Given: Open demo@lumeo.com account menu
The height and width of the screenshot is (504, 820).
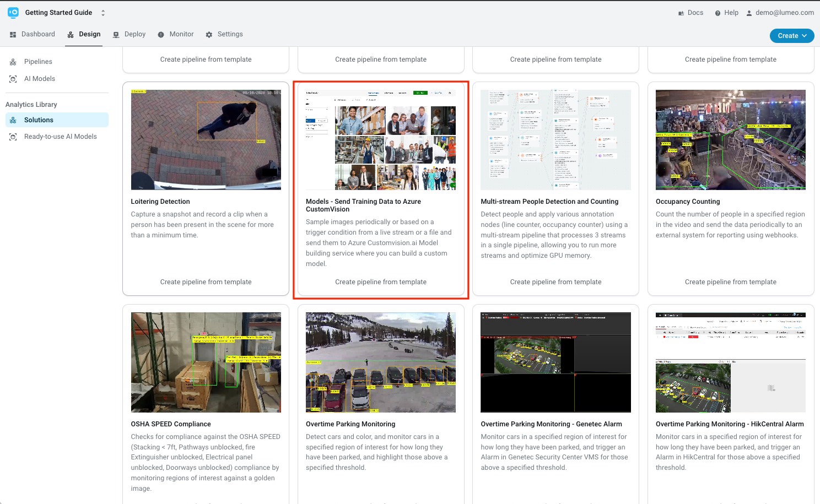Looking at the screenshot, I should (785, 13).
